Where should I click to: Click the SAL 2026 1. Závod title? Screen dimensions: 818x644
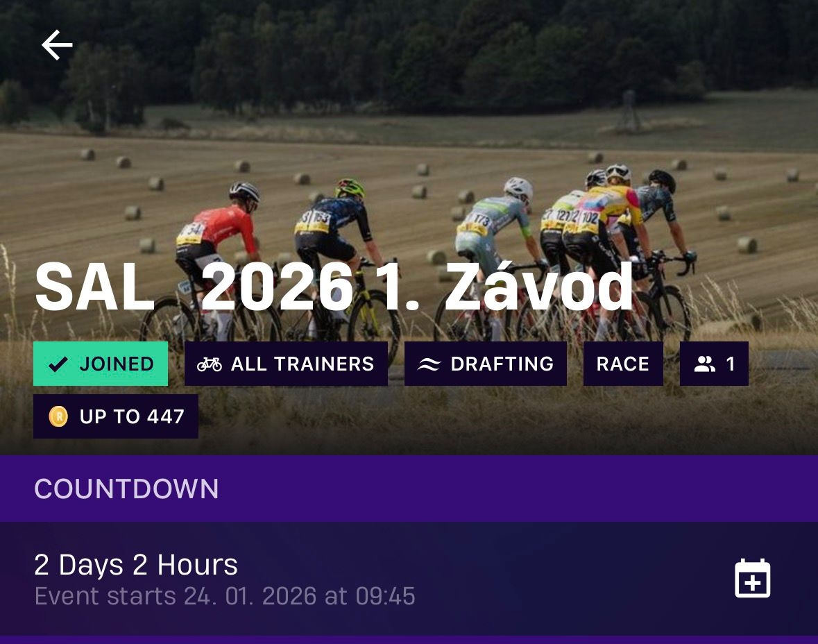tap(334, 287)
